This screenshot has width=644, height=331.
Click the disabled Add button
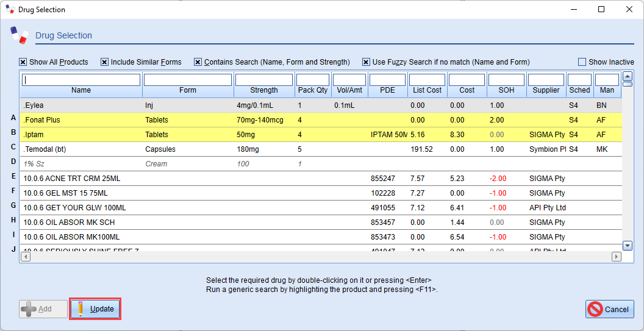[x=43, y=309]
